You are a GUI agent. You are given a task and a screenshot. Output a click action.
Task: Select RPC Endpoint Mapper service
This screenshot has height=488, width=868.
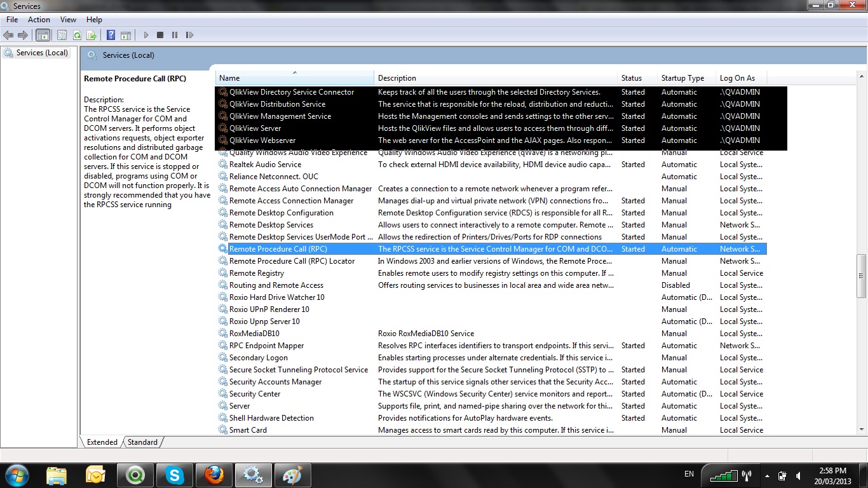coord(491,346)
